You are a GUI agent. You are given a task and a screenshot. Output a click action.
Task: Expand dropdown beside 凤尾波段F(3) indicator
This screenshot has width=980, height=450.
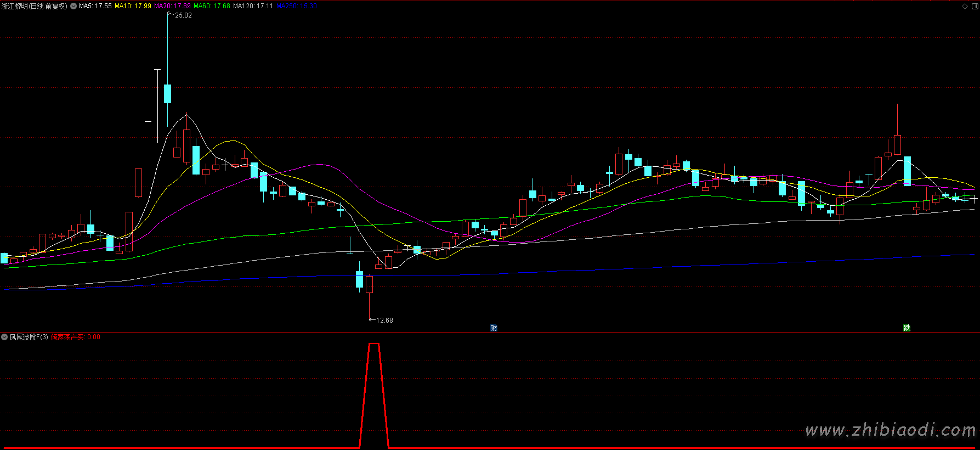(4, 337)
